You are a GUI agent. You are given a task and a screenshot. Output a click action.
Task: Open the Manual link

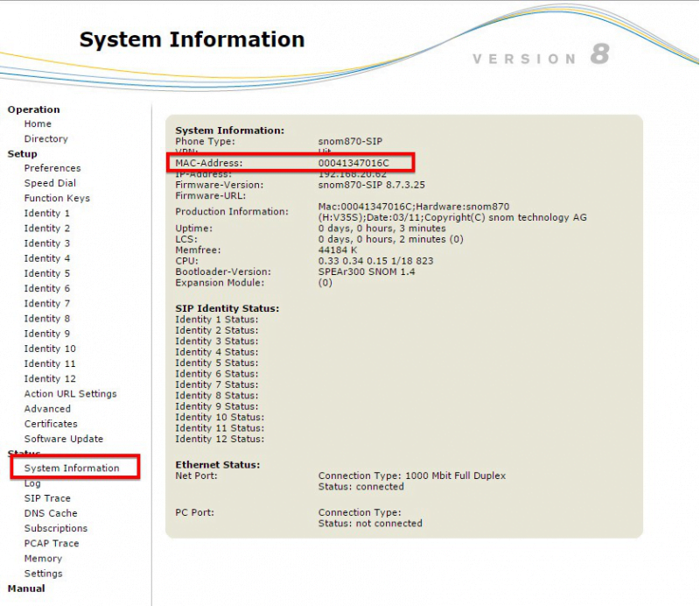click(x=26, y=588)
